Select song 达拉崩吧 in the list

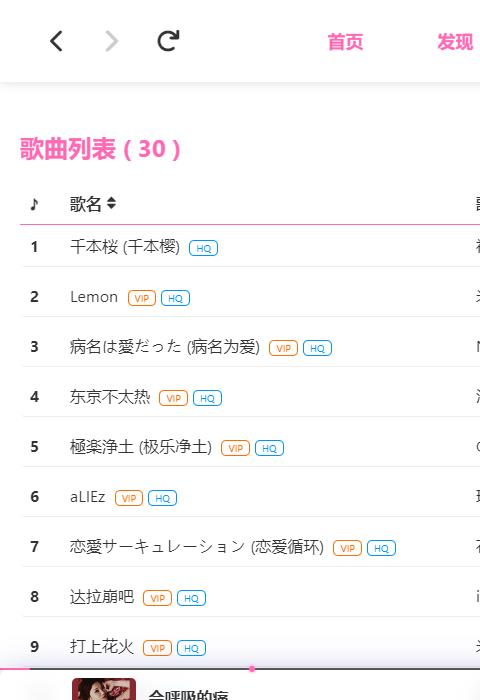[102, 597]
